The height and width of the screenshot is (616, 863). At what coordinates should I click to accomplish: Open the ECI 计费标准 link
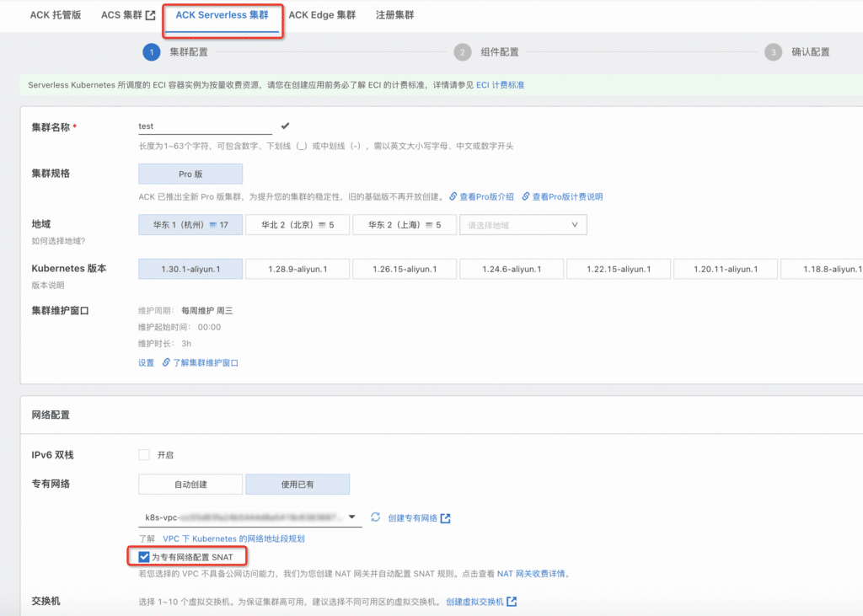tap(500, 85)
